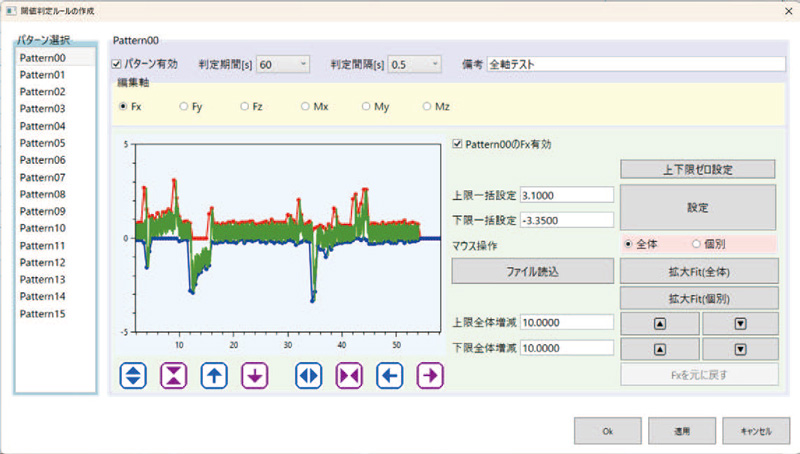Increase upper limit with the ▲ button
This screenshot has height=454, width=800.
point(659,322)
